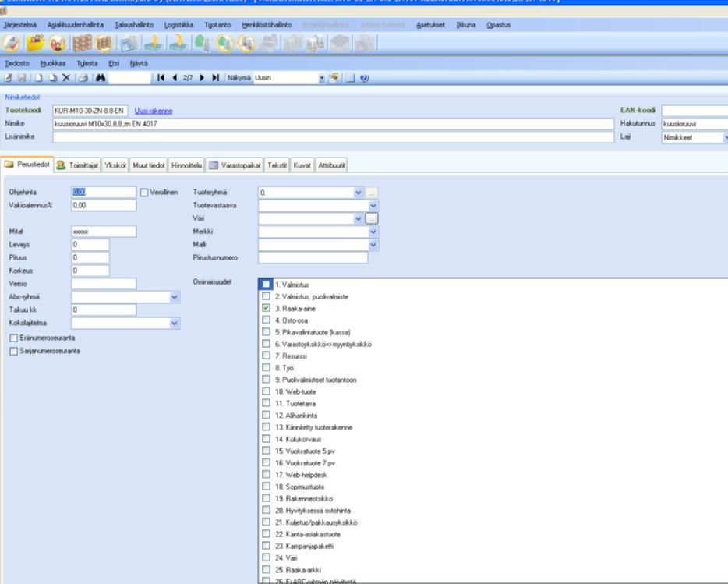Click the list view icon in toolbar
The height and width of the screenshot is (584, 728).
point(350,78)
